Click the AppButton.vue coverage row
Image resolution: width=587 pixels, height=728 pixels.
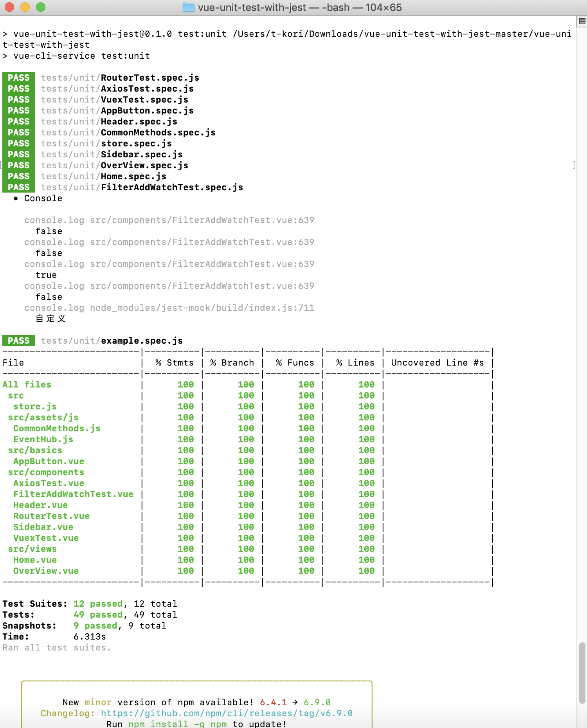coord(247,461)
